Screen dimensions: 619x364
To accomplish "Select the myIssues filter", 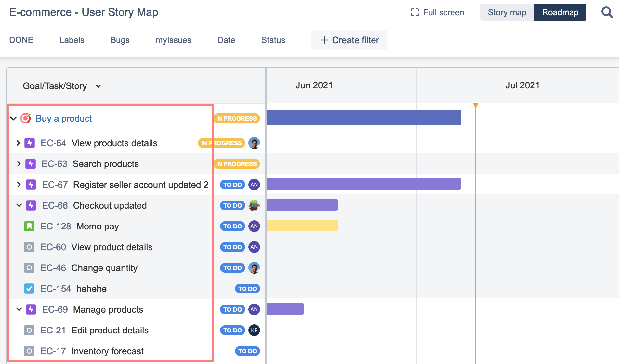I will pyautogui.click(x=173, y=40).
